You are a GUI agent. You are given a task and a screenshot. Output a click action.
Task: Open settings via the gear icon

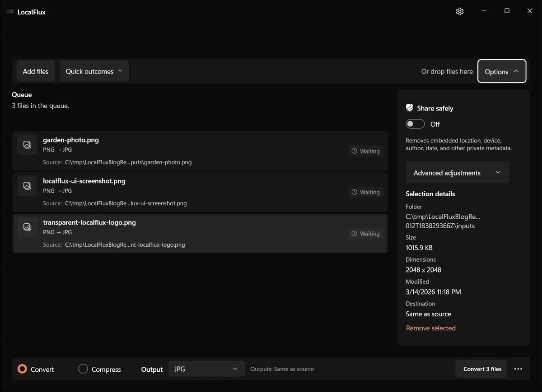[460, 11]
